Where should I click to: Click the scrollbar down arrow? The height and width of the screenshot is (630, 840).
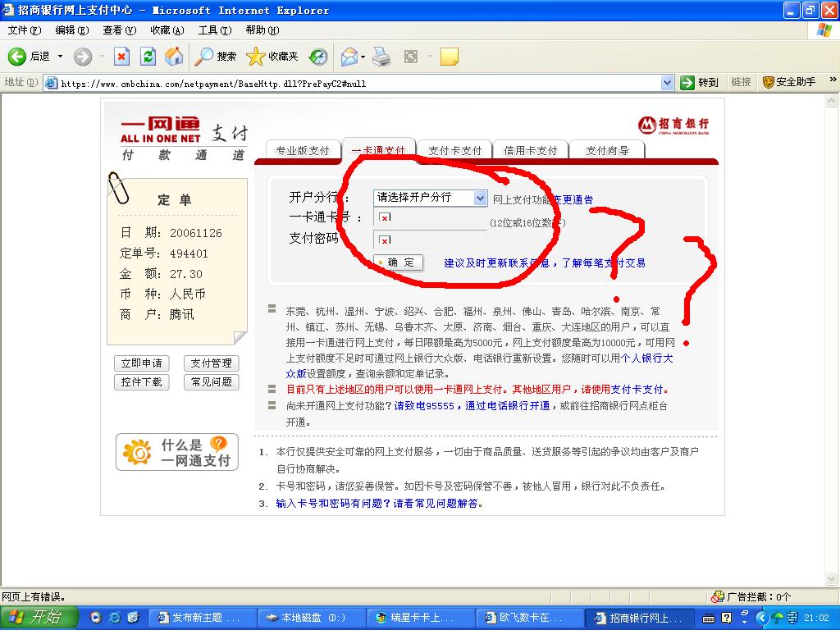click(x=832, y=578)
